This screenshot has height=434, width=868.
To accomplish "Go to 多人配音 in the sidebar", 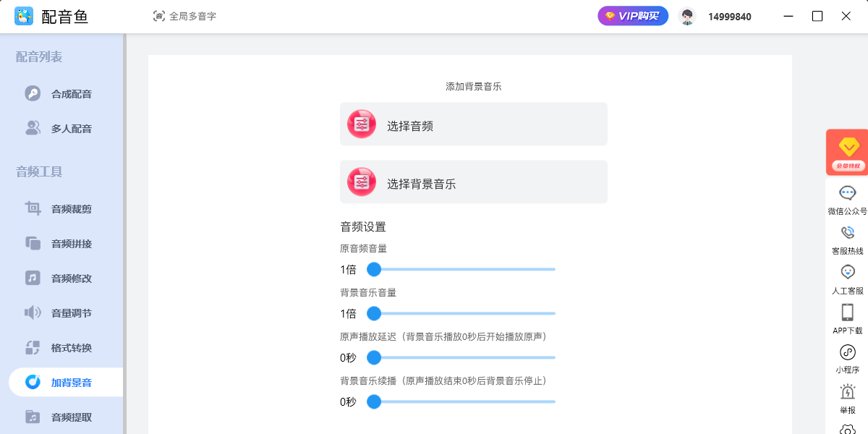I will point(65,128).
